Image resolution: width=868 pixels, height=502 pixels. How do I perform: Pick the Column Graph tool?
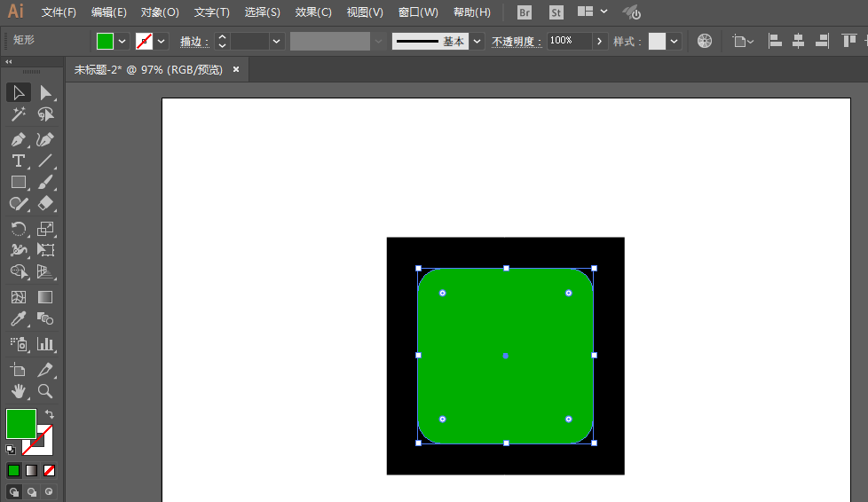pos(45,344)
